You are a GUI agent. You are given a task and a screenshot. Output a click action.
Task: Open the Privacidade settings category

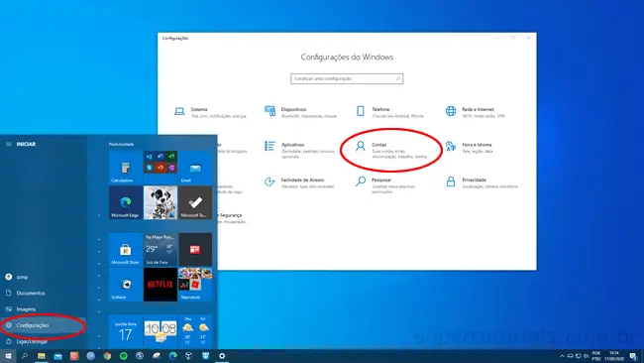(x=482, y=182)
